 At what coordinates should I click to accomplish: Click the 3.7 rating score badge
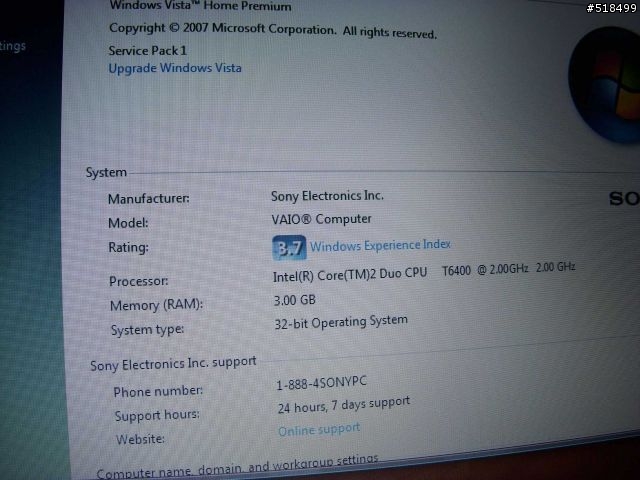click(x=289, y=247)
